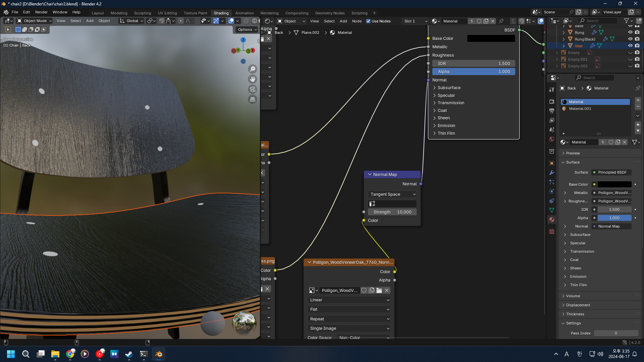Click the pan hand gizmo in viewport
This screenshot has width=644, height=362.
(253, 79)
